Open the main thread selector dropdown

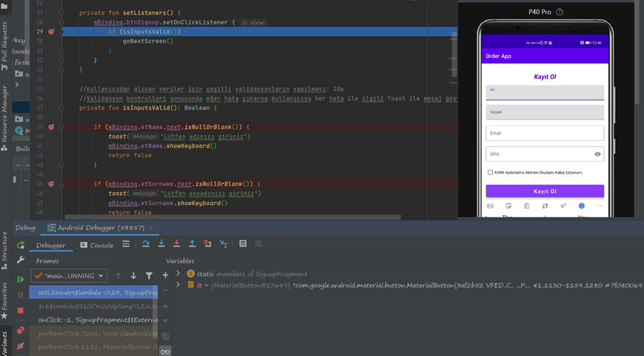pos(71,276)
